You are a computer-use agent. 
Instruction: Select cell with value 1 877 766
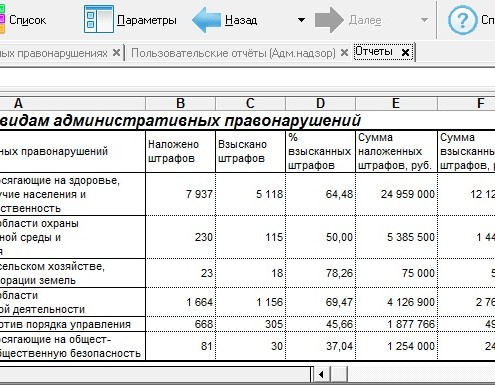pyautogui.click(x=396, y=324)
